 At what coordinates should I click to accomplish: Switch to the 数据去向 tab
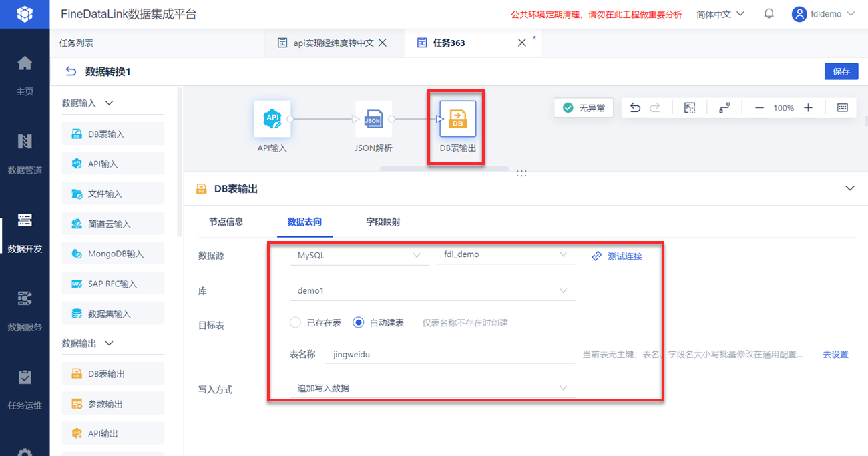coord(304,222)
